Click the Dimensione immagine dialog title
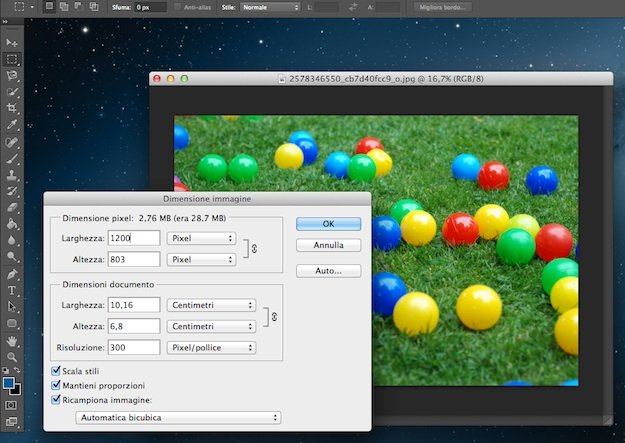This screenshot has height=443, width=625. [207, 199]
